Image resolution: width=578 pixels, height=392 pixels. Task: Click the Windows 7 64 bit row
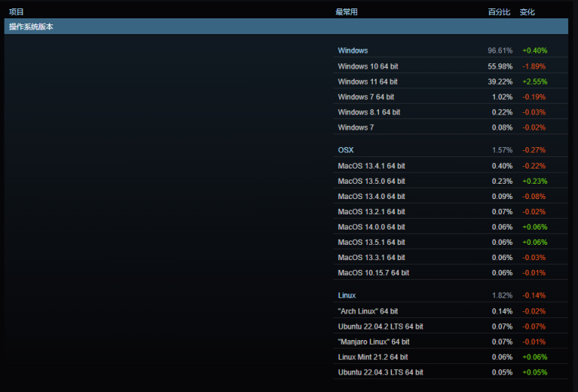(x=451, y=97)
